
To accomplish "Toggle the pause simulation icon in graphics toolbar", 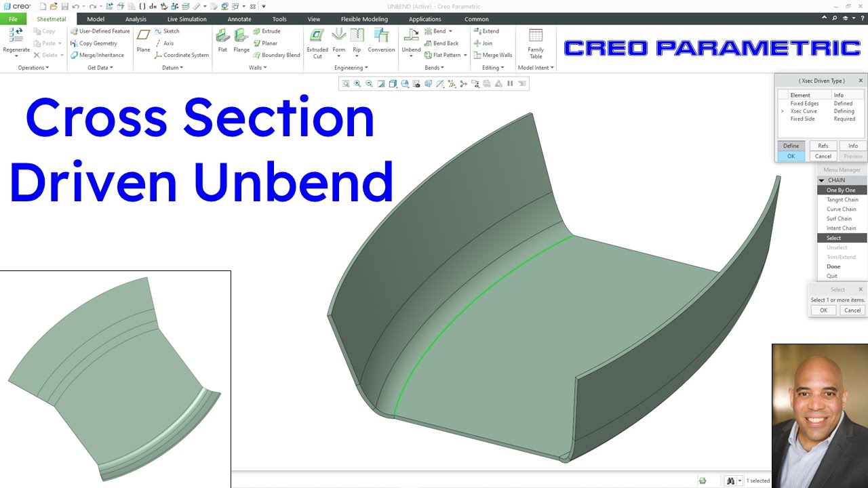I will click(x=510, y=84).
